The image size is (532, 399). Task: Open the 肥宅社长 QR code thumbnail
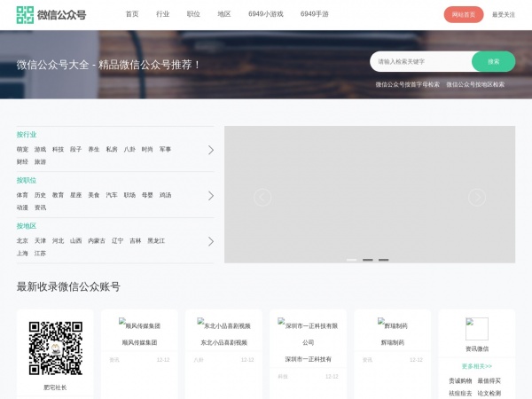(x=55, y=348)
